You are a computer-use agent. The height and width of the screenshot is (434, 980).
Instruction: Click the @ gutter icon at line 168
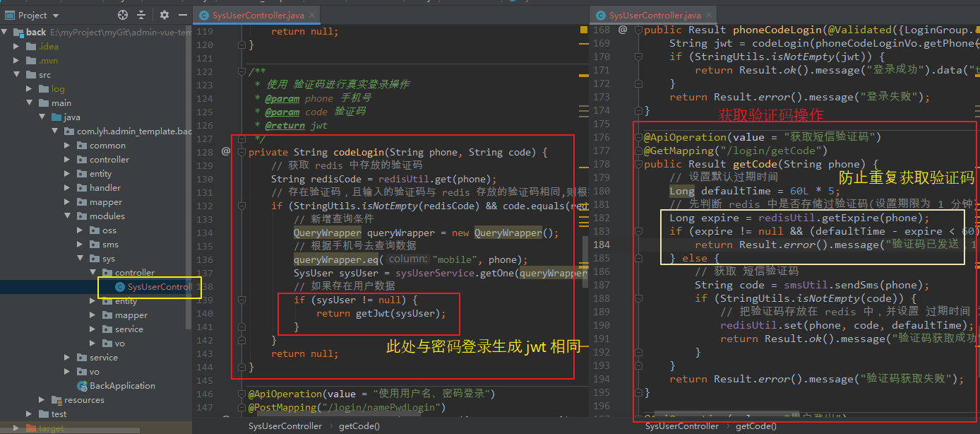623,30
